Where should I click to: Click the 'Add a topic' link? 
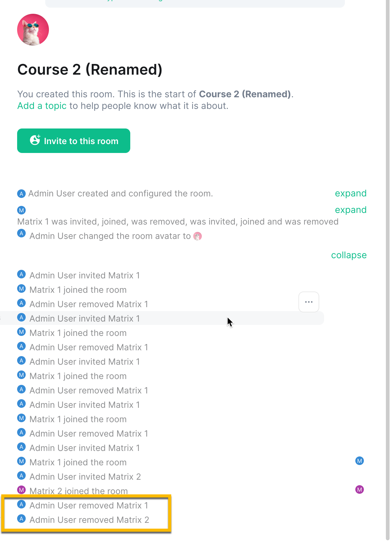(x=42, y=106)
